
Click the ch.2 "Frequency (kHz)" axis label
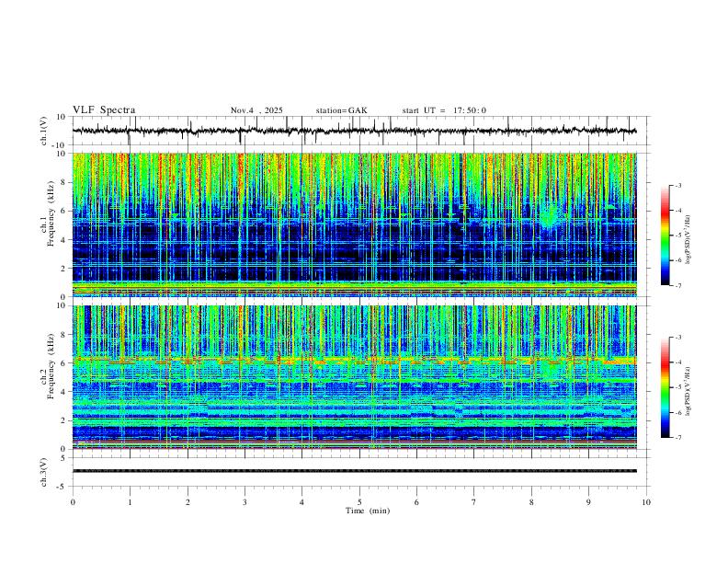pos(51,367)
